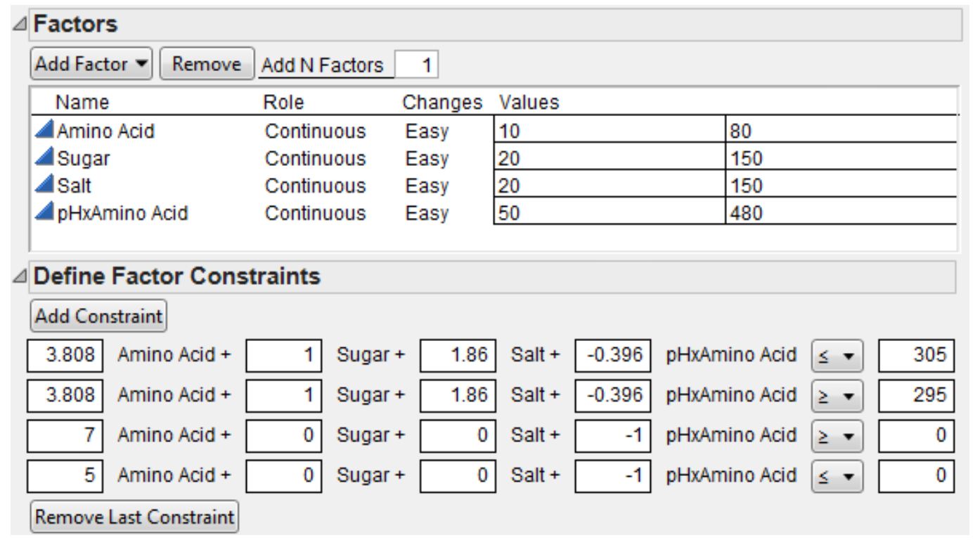Click the modeling icon beside pHxAmino Acid
The height and width of the screenshot is (547, 980).
[46, 212]
